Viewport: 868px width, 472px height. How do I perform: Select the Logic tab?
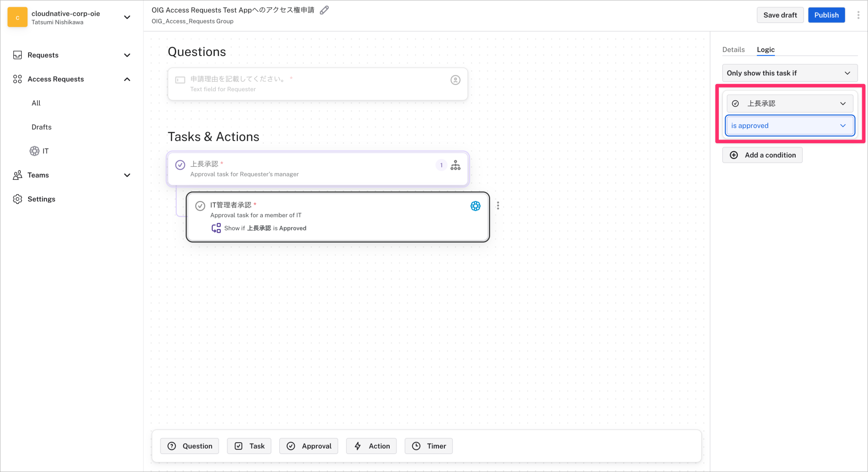(x=765, y=50)
